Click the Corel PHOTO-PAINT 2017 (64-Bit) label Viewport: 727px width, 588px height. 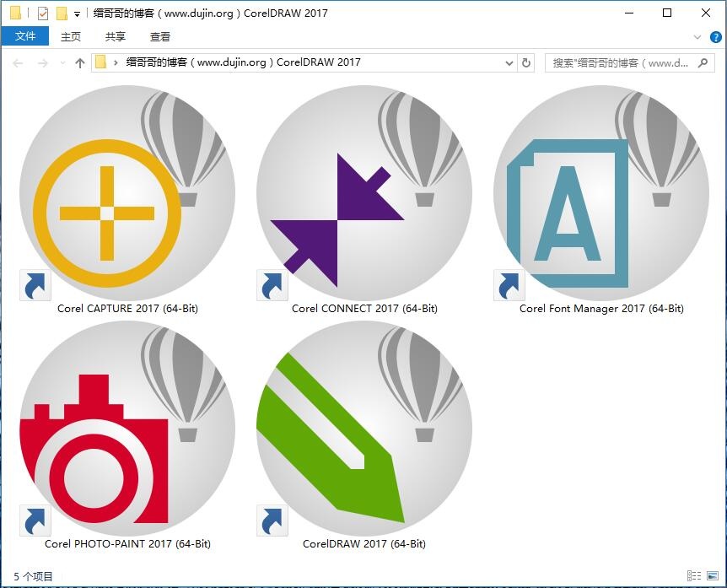(127, 544)
